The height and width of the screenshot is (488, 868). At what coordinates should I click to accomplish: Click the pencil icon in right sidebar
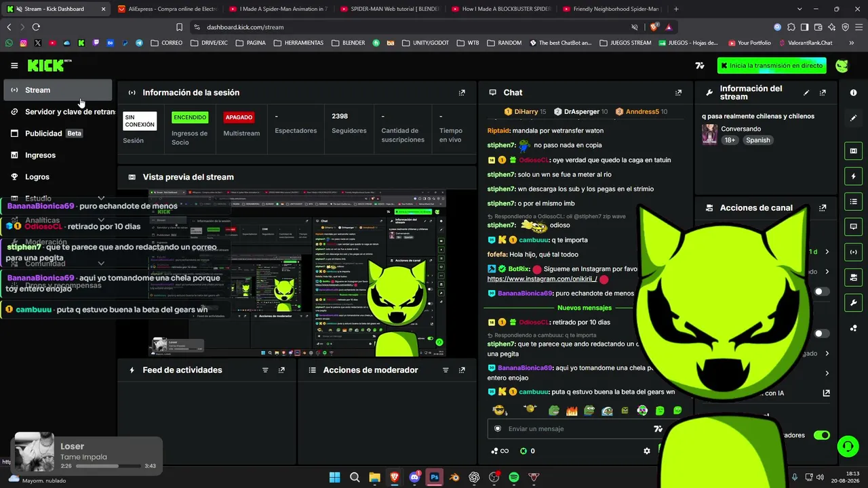tap(853, 118)
